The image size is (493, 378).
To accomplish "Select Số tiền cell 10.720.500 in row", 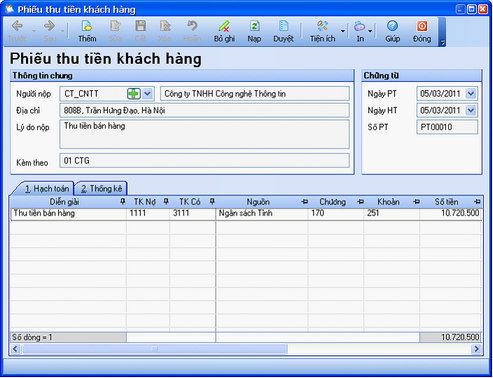I will 451,213.
